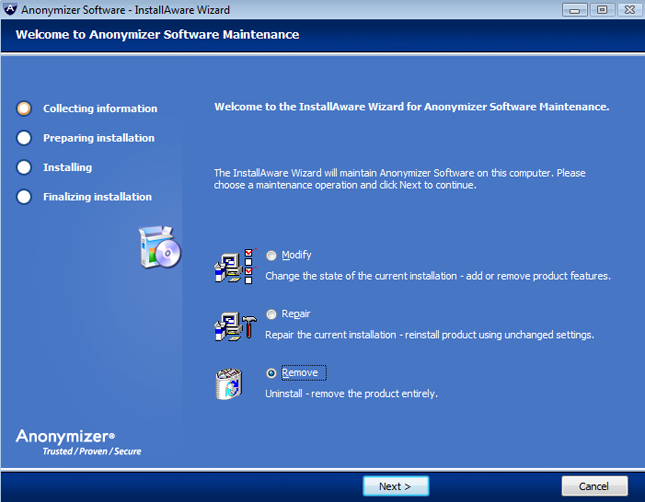Click the Modify checklist computer icon
Screen dimensions: 645x502
(234, 264)
